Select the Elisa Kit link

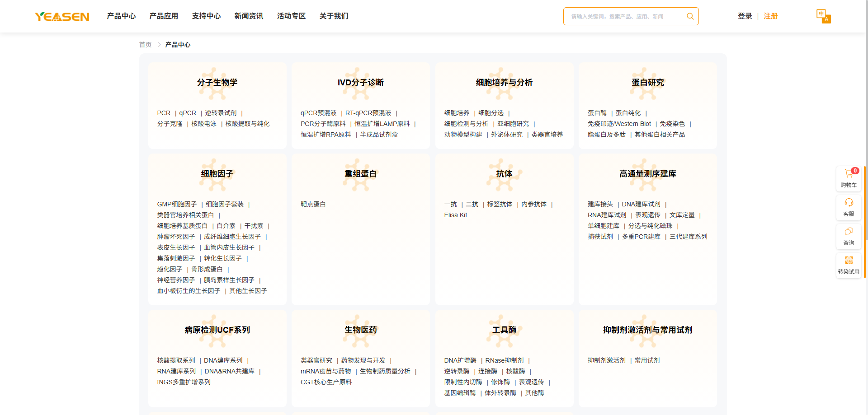[455, 215]
